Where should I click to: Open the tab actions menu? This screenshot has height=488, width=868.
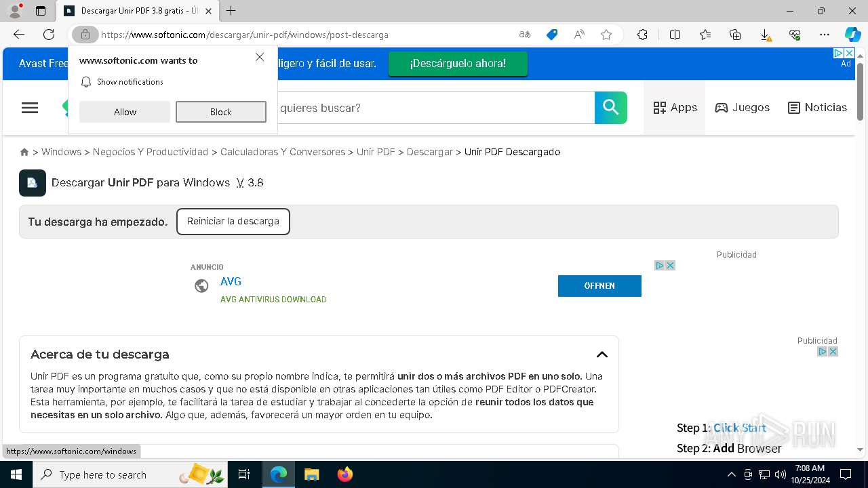[x=41, y=11]
